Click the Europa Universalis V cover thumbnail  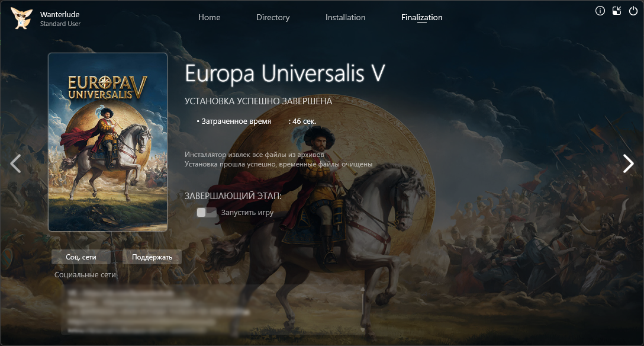[108, 142]
